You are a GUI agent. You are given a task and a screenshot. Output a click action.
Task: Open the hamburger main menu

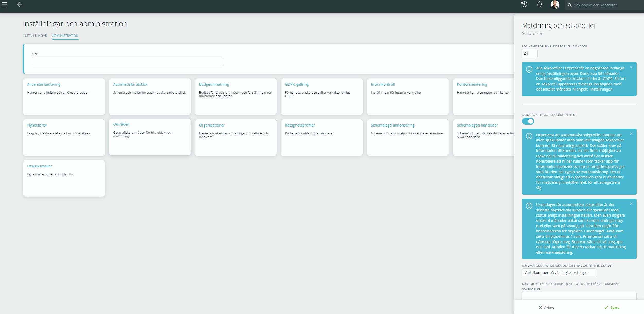pyautogui.click(x=4, y=4)
